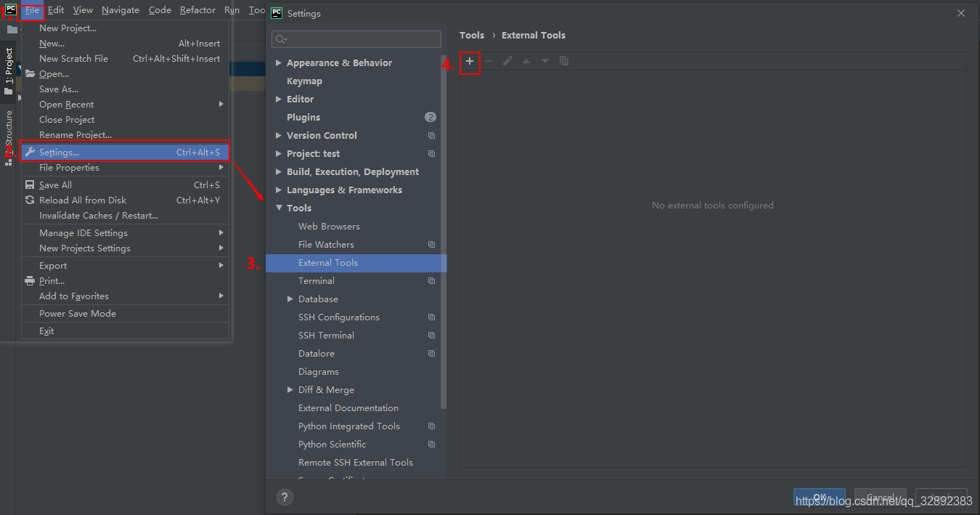Click in the settings search field

click(356, 39)
